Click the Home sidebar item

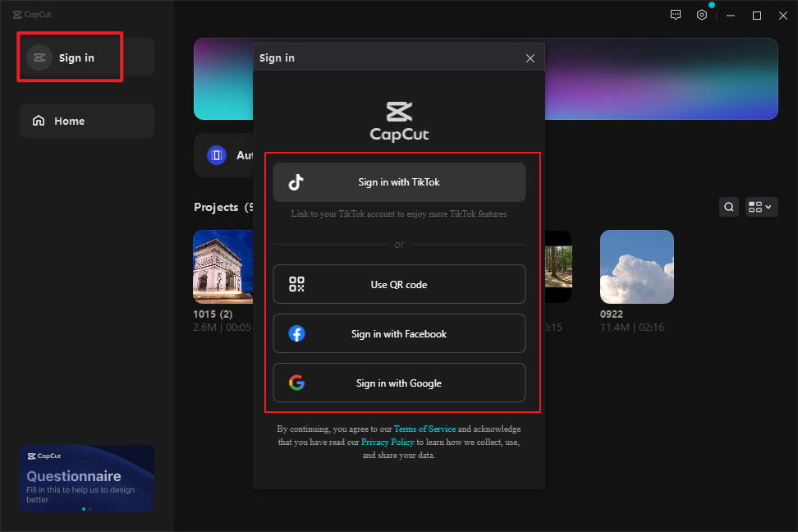click(x=87, y=121)
